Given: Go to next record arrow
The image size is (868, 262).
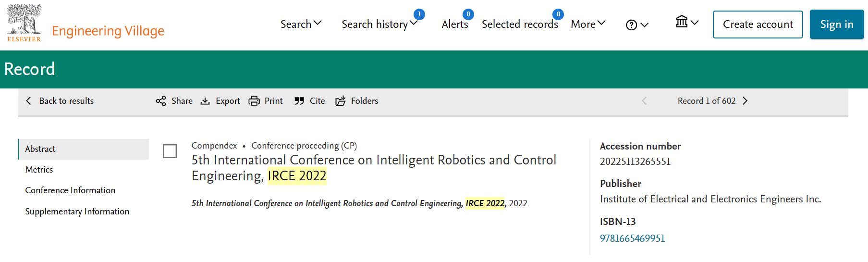Looking at the screenshot, I should pos(745,101).
